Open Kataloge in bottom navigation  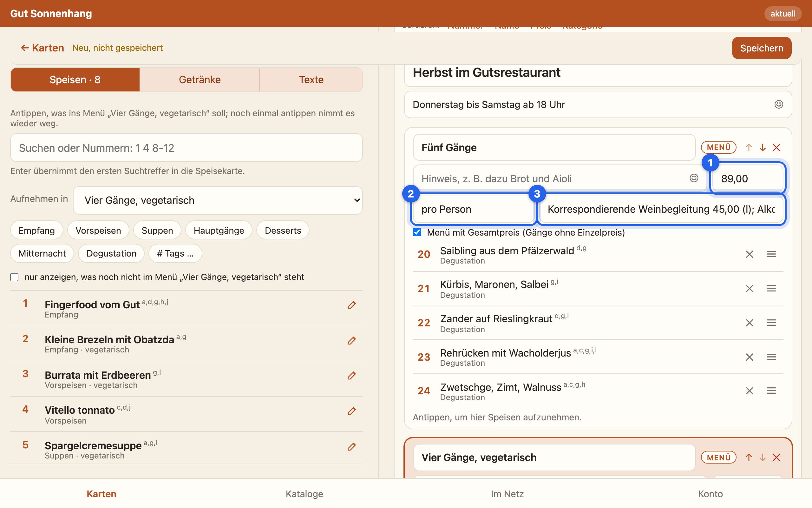[x=304, y=494]
